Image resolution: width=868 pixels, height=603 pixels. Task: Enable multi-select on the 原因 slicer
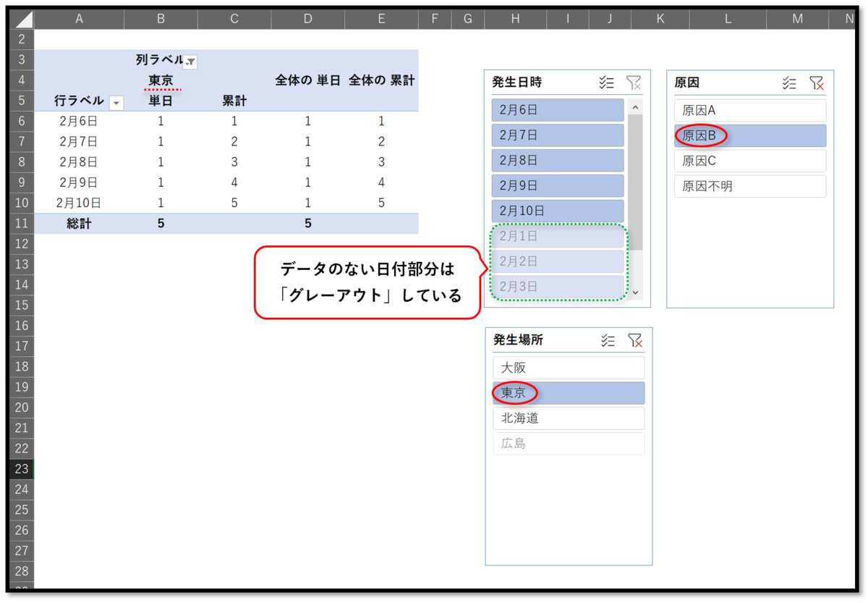(788, 83)
